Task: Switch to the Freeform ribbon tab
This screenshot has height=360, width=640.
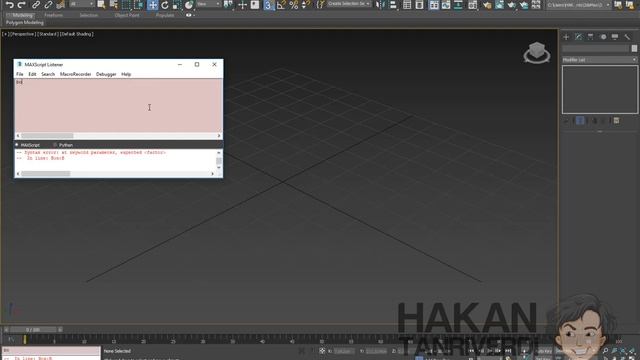Action: (x=53, y=15)
